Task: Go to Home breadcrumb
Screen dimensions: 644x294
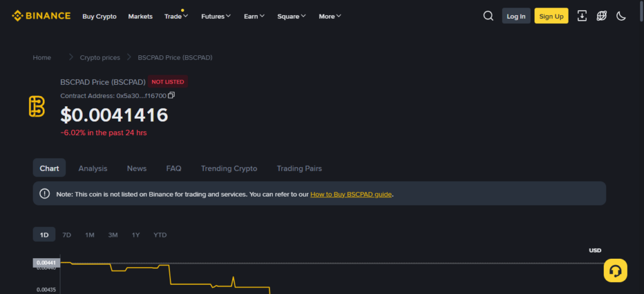Action: tap(42, 57)
